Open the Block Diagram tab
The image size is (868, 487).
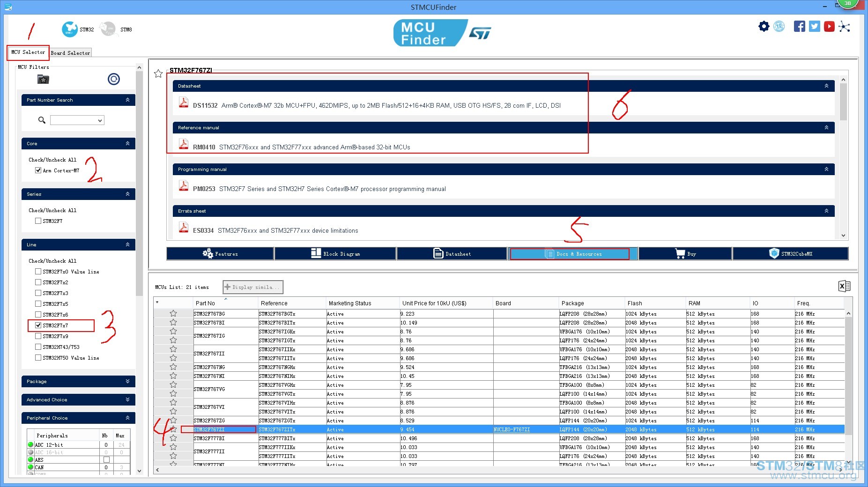point(335,253)
